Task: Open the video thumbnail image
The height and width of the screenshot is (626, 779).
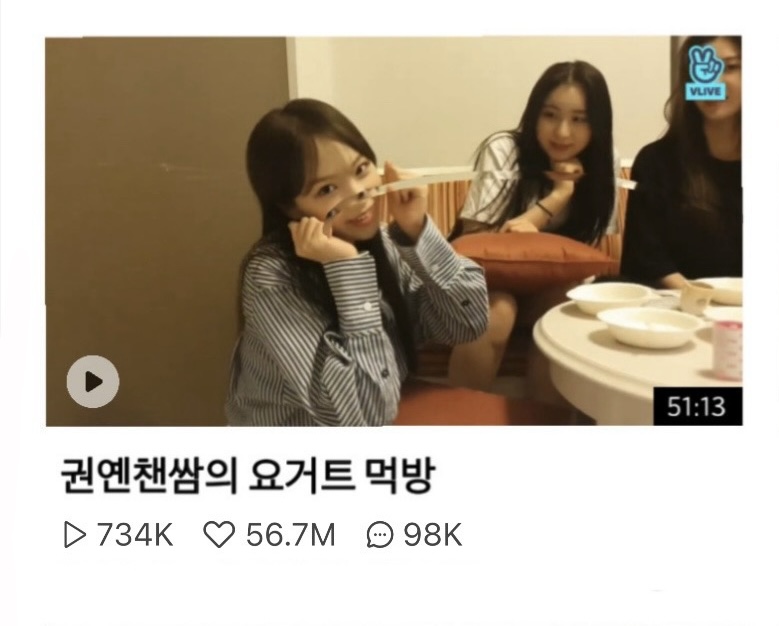Action: coord(394,231)
